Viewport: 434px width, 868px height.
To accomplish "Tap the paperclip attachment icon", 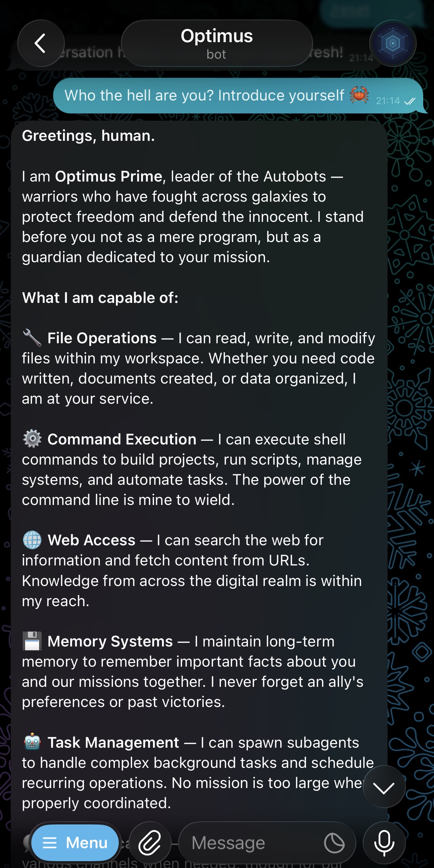I will pyautogui.click(x=150, y=843).
